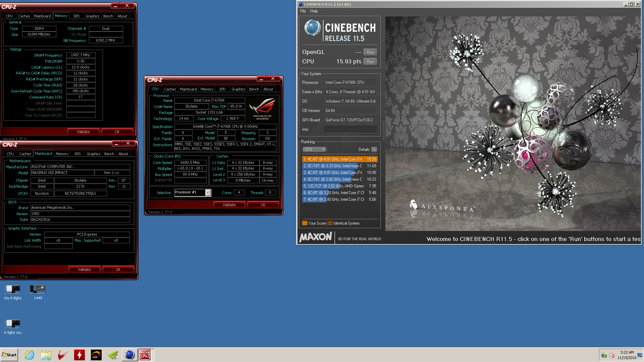Select ranking row 5 AMD Opteron 7.95
This screenshot has width=644, height=362.
340,186
